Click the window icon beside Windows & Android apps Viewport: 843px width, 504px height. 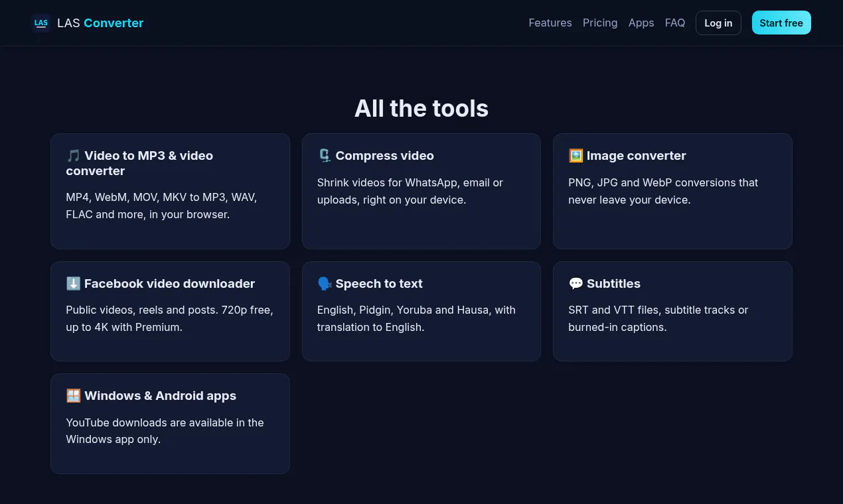click(73, 396)
